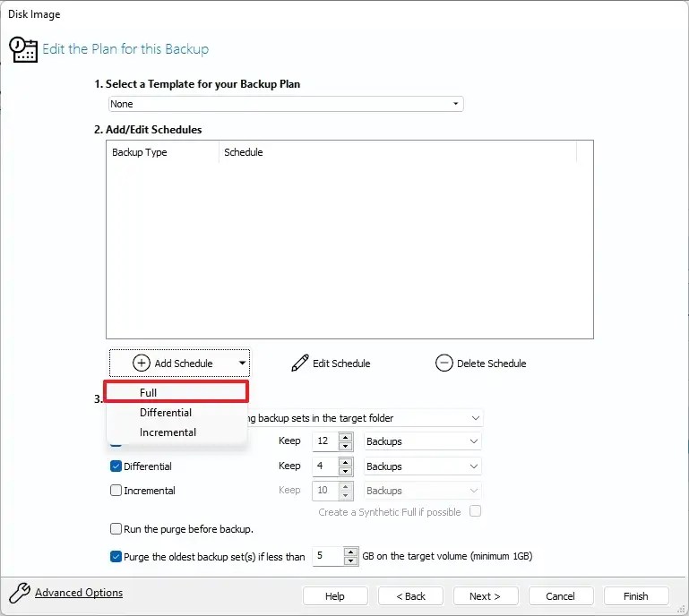The width and height of the screenshot is (689, 616).
Task: Check Run the purge before backup
Action: pos(116,528)
